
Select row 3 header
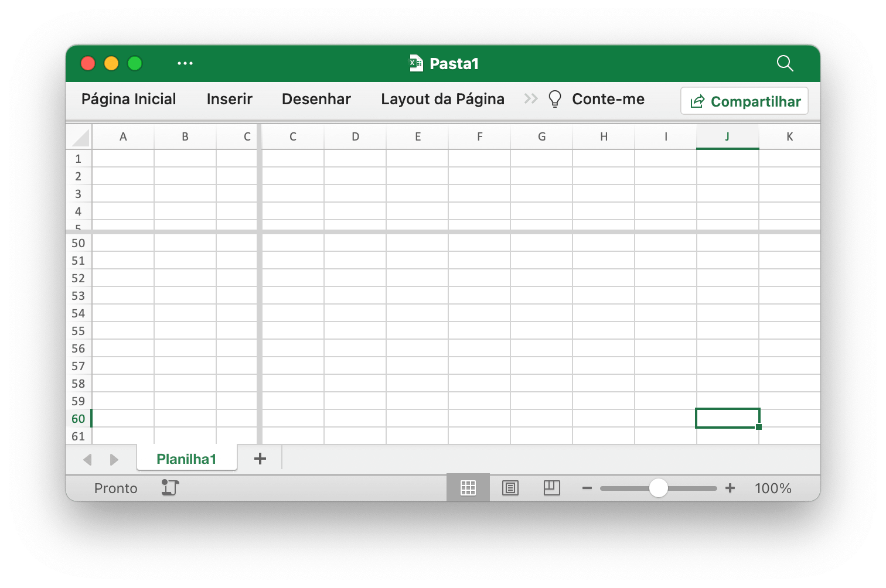[x=79, y=194]
